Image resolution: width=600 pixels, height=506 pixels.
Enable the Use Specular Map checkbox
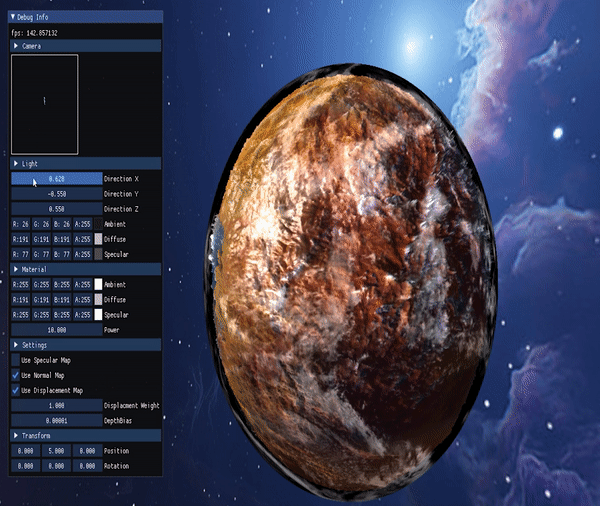[x=15, y=360]
